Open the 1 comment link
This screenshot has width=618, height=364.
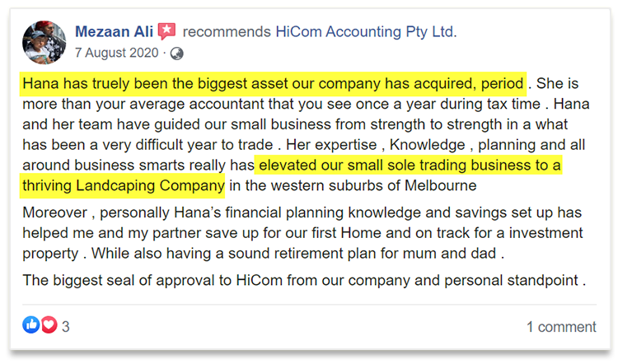point(560,327)
